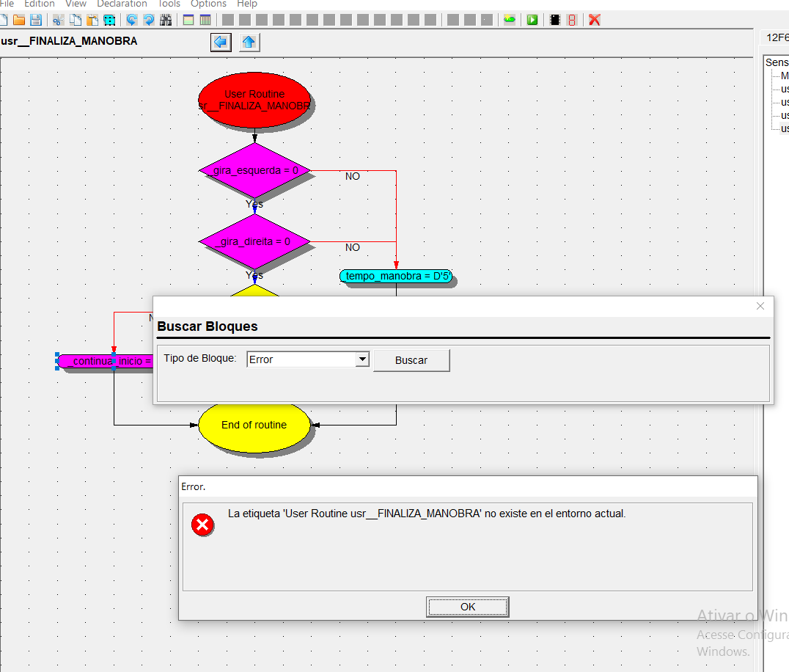Paste with the clipboard icon
Screen dimensions: 789x672
pos(92,20)
